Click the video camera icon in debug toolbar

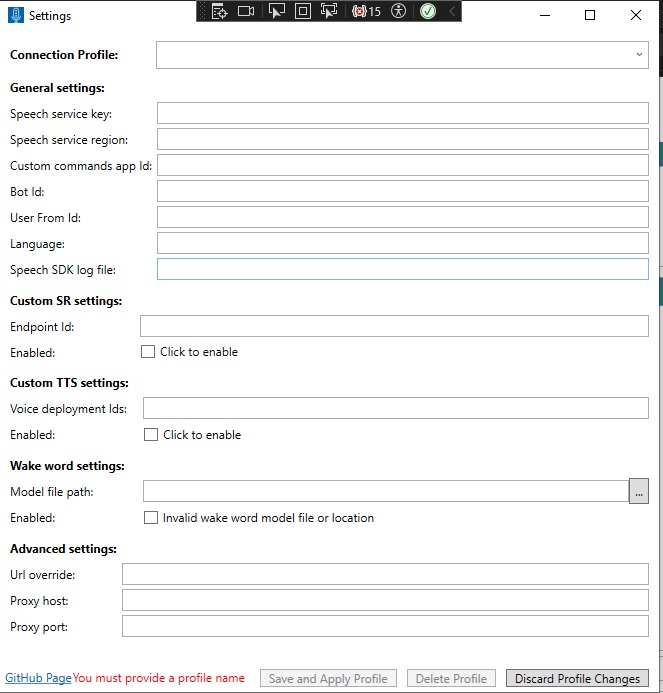click(x=246, y=12)
